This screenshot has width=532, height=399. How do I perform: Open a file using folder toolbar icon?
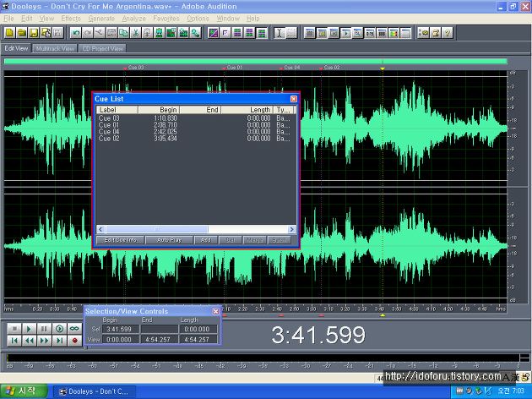coord(22,33)
